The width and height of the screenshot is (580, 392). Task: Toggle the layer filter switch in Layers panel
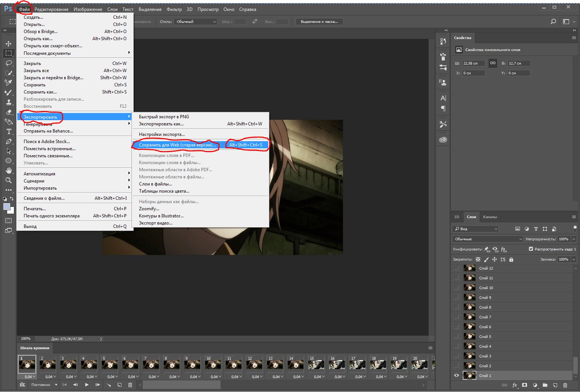(x=575, y=228)
